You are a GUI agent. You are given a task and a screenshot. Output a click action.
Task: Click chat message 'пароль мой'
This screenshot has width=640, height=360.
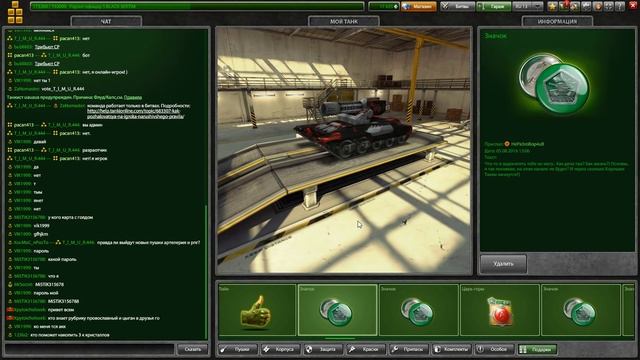tap(46, 293)
